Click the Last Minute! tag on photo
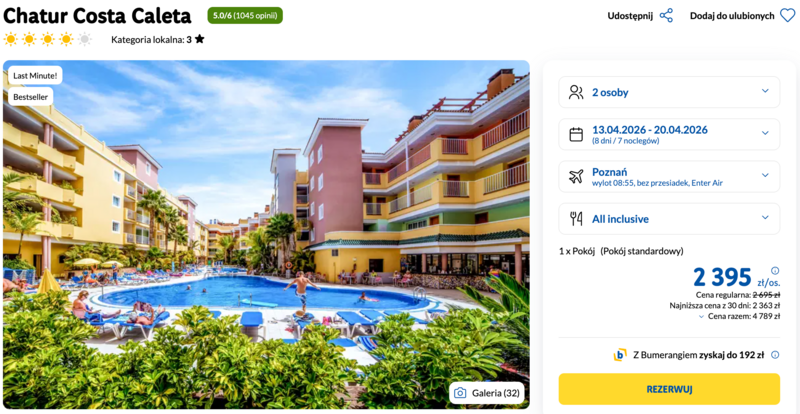The height and width of the screenshot is (414, 800). pos(35,76)
